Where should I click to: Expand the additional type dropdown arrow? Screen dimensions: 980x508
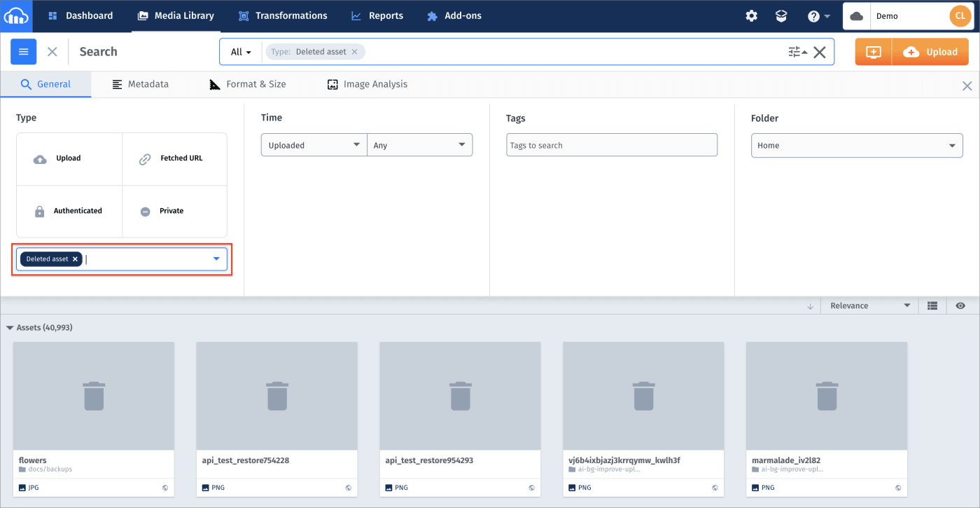pyautogui.click(x=216, y=259)
